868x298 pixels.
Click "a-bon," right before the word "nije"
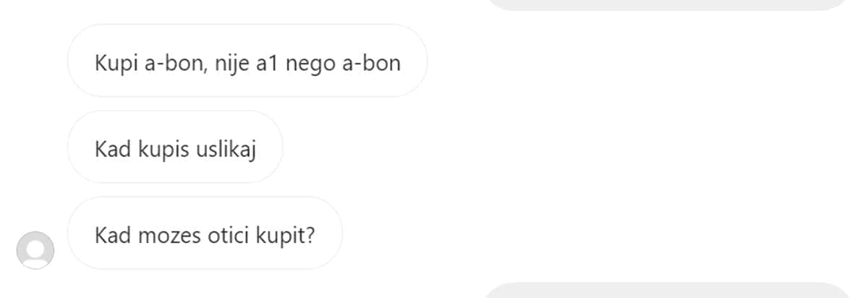click(x=178, y=64)
